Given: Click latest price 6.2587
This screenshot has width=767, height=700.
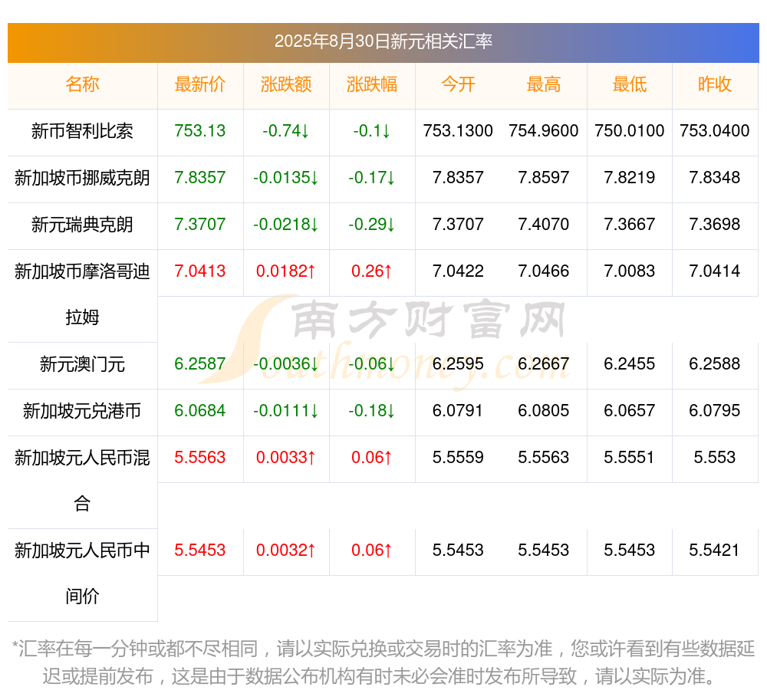Looking at the screenshot, I should pyautogui.click(x=200, y=363).
